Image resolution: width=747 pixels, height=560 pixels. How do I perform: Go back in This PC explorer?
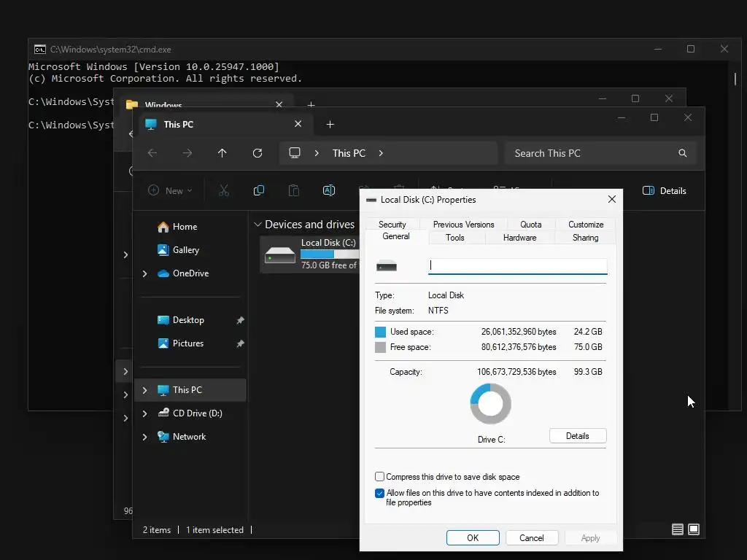[152, 153]
